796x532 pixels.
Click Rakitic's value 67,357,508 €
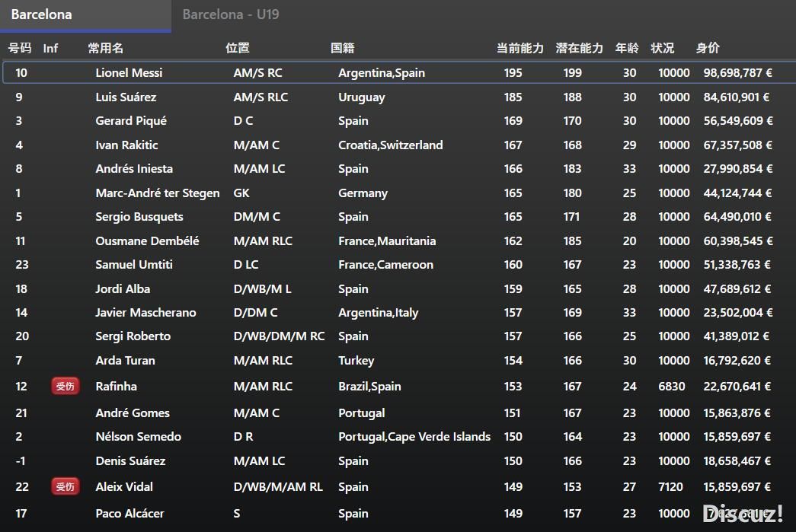tap(738, 145)
